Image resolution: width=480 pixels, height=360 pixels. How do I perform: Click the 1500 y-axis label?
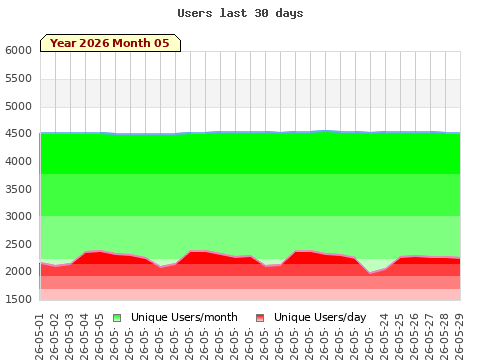[18, 299]
